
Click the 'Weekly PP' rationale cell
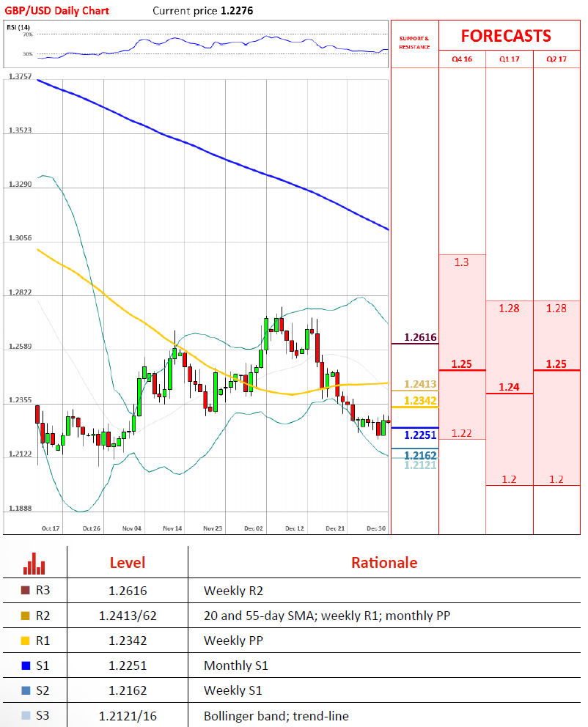233,641
